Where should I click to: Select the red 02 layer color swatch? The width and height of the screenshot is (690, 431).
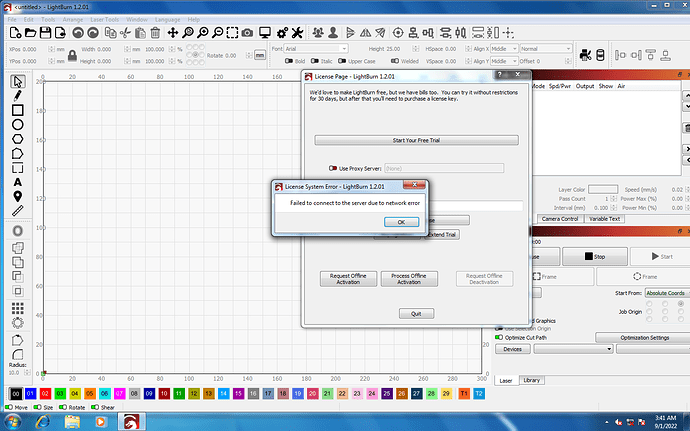click(x=45, y=394)
